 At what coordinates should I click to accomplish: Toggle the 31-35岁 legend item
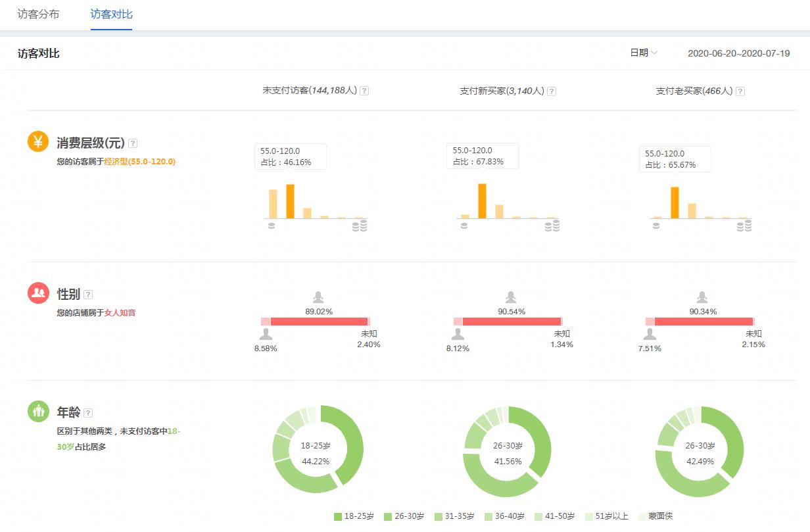[x=454, y=516]
